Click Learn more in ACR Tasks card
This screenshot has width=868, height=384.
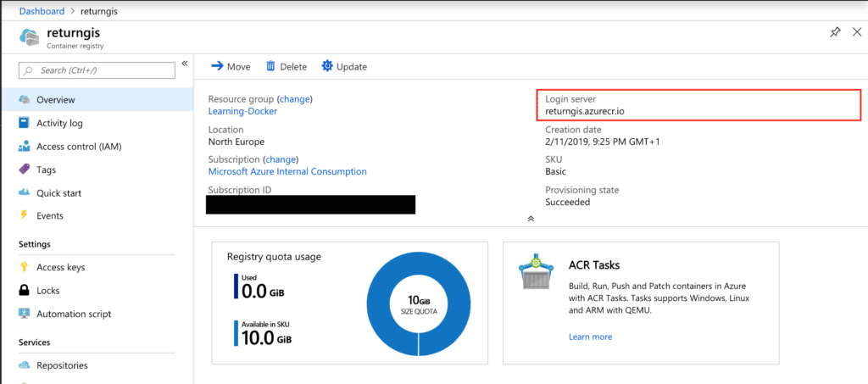(x=590, y=337)
